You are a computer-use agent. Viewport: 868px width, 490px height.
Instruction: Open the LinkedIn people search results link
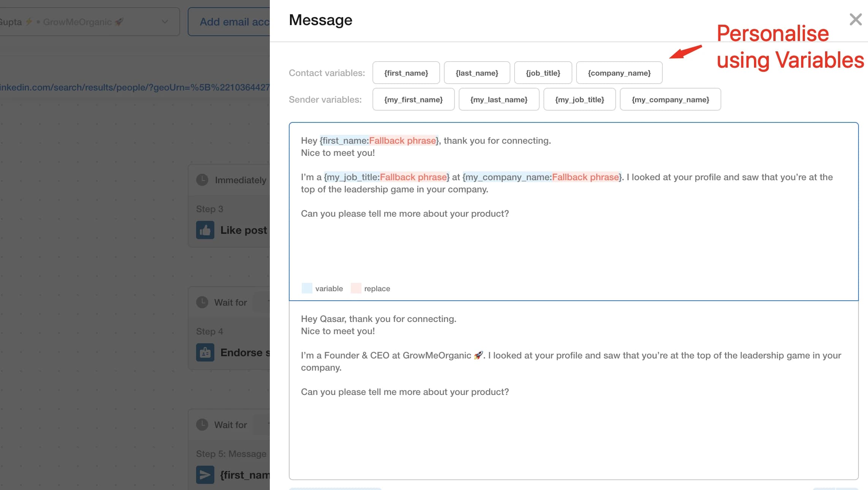(133, 87)
